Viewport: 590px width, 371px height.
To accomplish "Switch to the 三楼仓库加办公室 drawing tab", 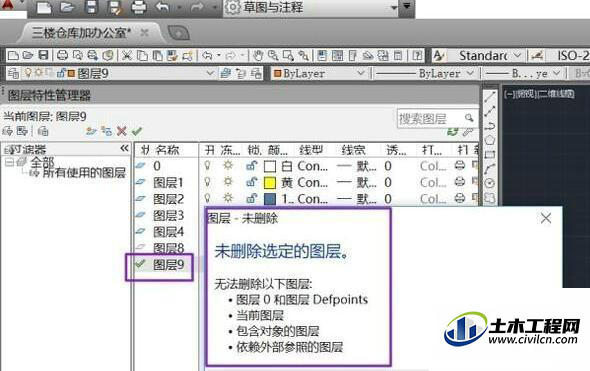I will click(81, 33).
